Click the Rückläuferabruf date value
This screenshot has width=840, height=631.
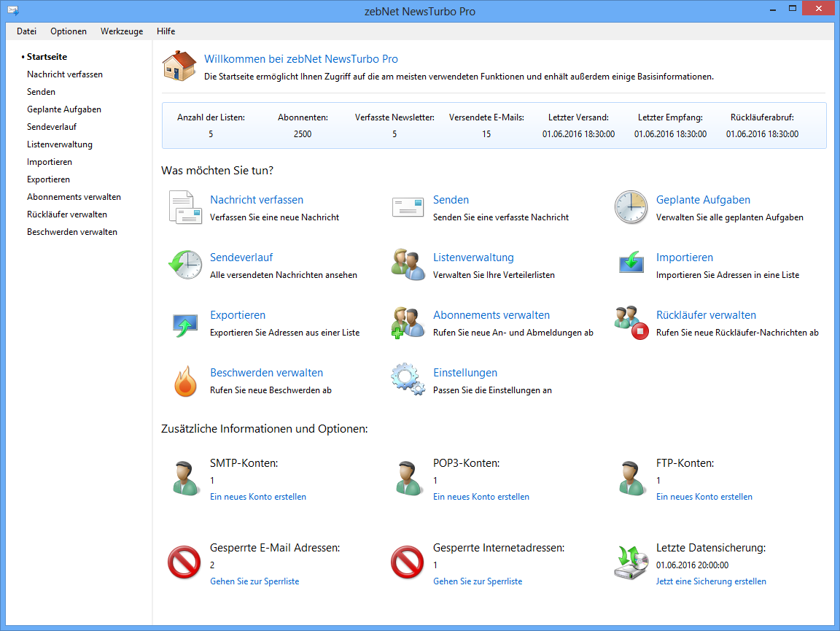[762, 134]
